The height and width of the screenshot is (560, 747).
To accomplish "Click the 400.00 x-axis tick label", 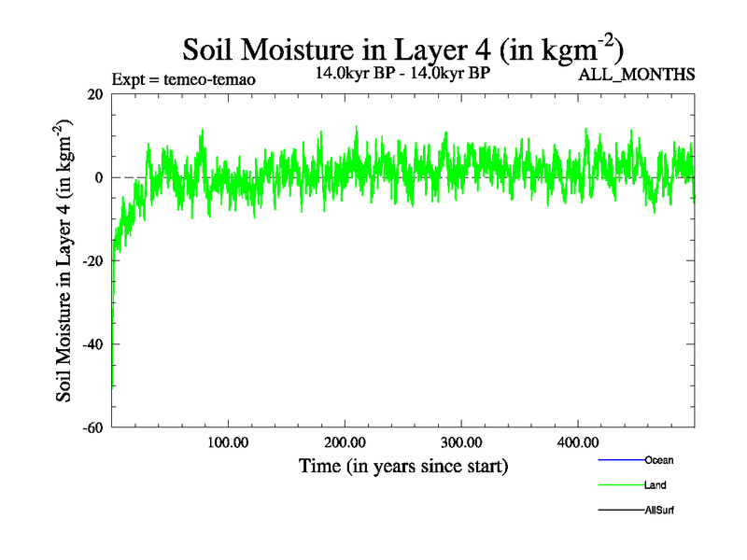I will (x=577, y=441).
